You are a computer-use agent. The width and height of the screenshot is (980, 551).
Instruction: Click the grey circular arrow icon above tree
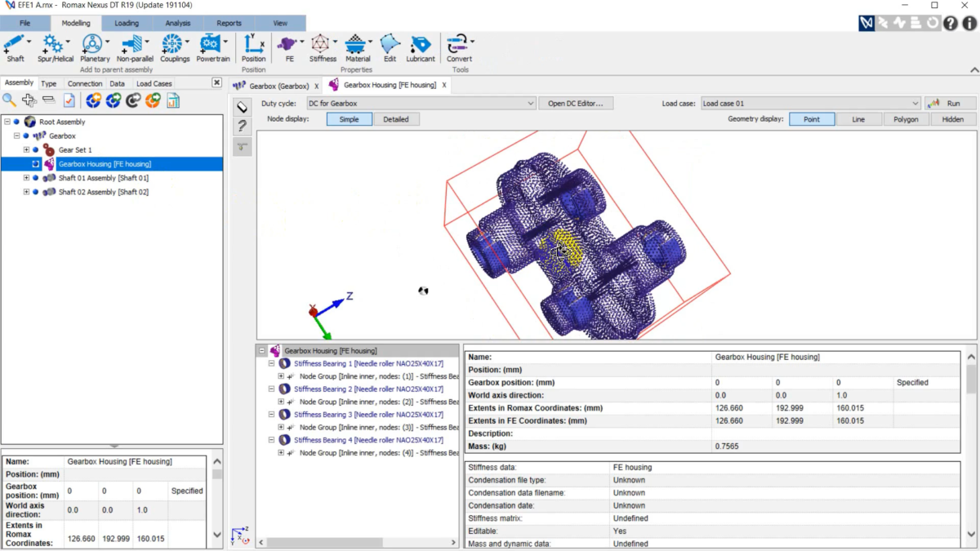133,100
